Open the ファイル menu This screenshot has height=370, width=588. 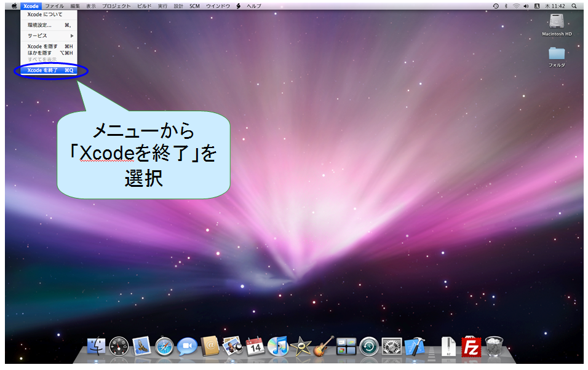point(54,6)
